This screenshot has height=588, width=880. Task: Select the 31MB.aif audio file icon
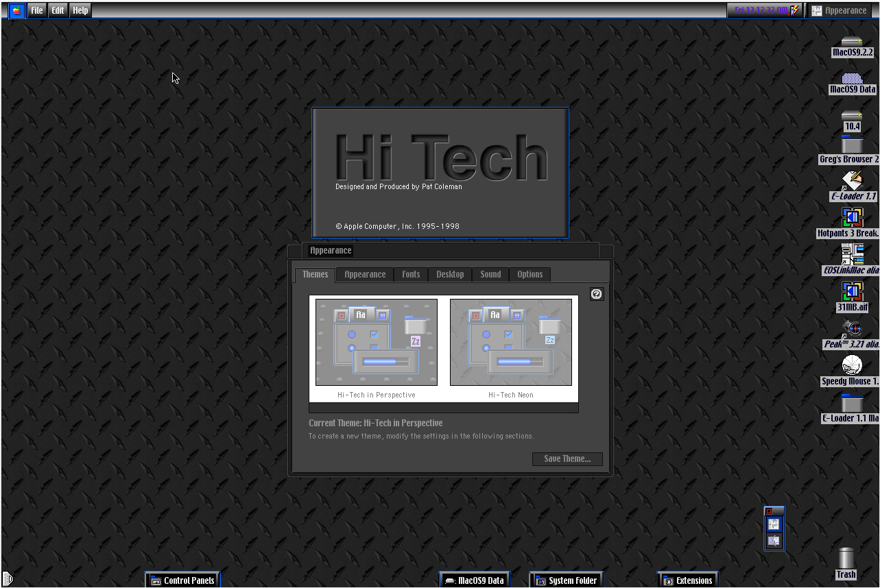pos(852,292)
